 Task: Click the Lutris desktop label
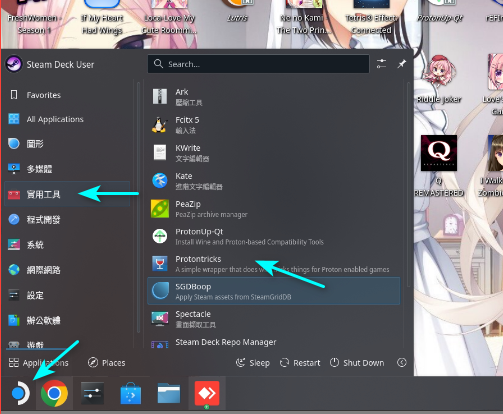point(237,18)
